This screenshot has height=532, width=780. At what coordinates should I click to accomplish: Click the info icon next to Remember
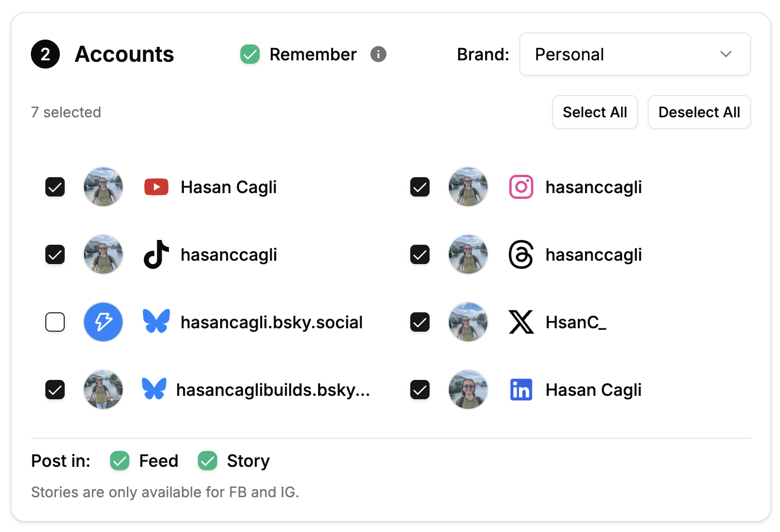378,54
